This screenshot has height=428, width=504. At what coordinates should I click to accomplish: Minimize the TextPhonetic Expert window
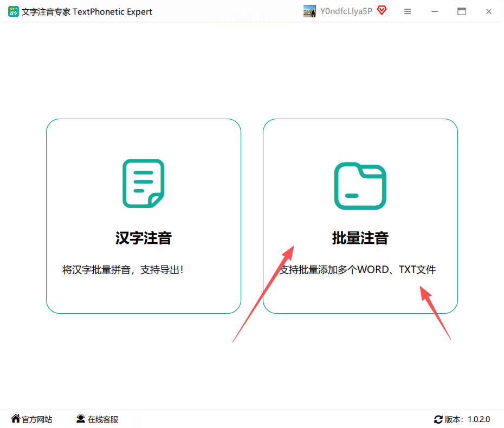[x=435, y=11]
